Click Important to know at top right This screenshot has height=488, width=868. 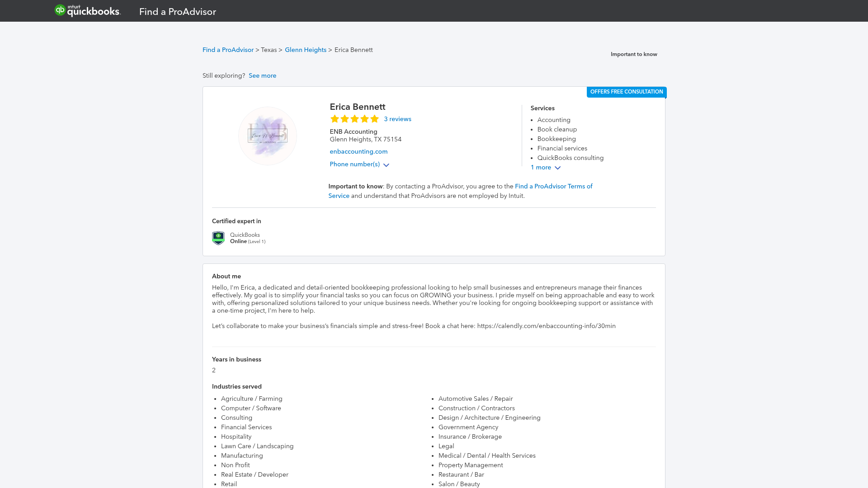(x=634, y=55)
